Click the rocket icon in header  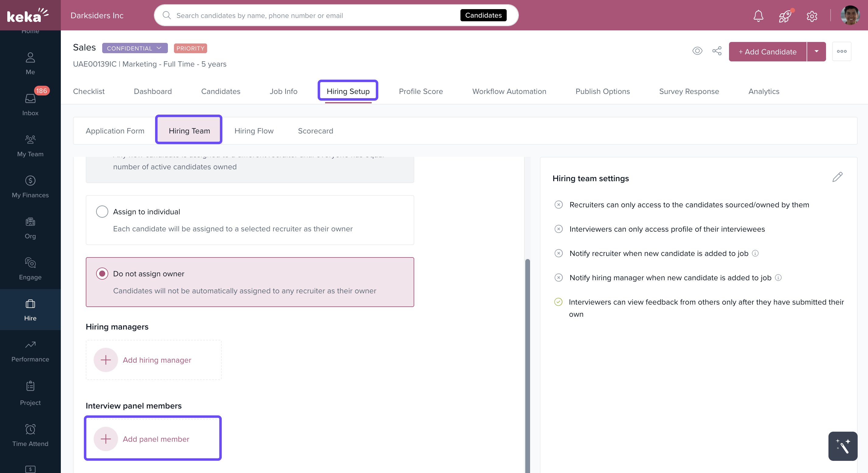click(x=785, y=16)
